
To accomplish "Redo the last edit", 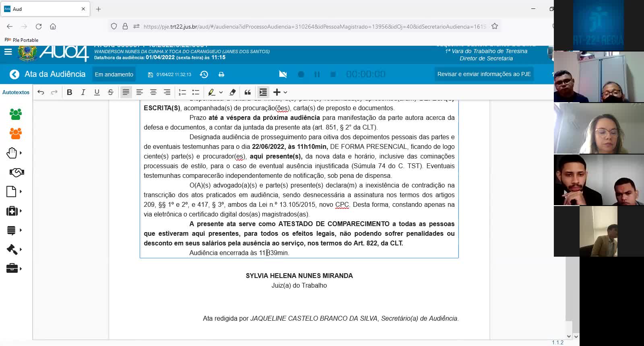I will click(x=54, y=92).
